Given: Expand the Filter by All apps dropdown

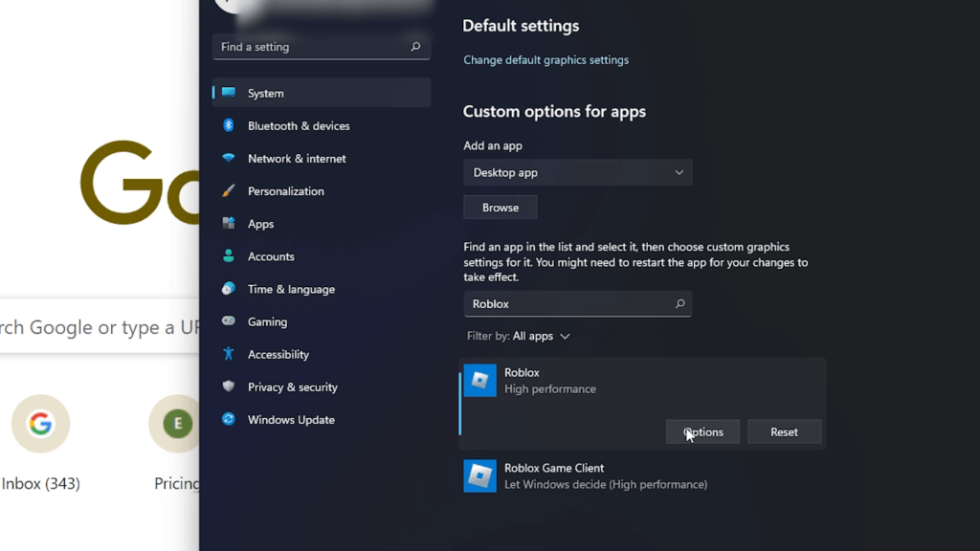Looking at the screenshot, I should point(519,336).
